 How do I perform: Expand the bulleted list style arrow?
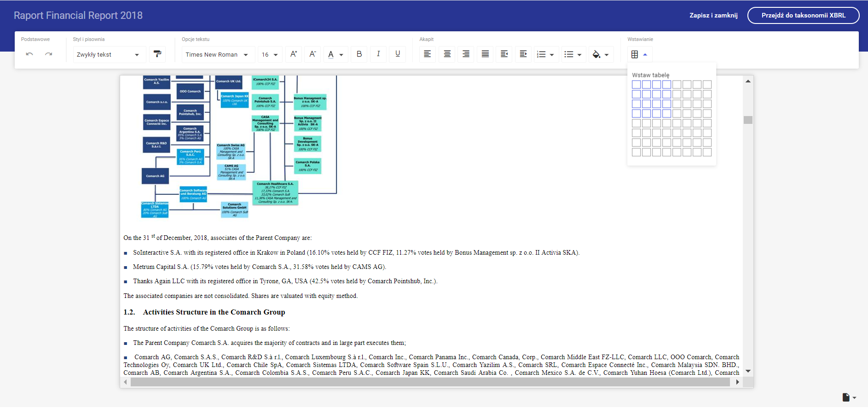(x=579, y=55)
